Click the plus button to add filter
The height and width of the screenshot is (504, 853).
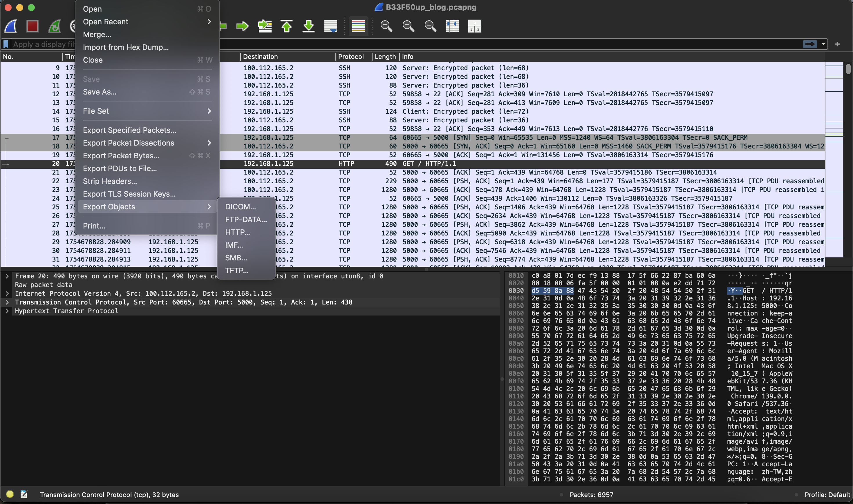(837, 44)
